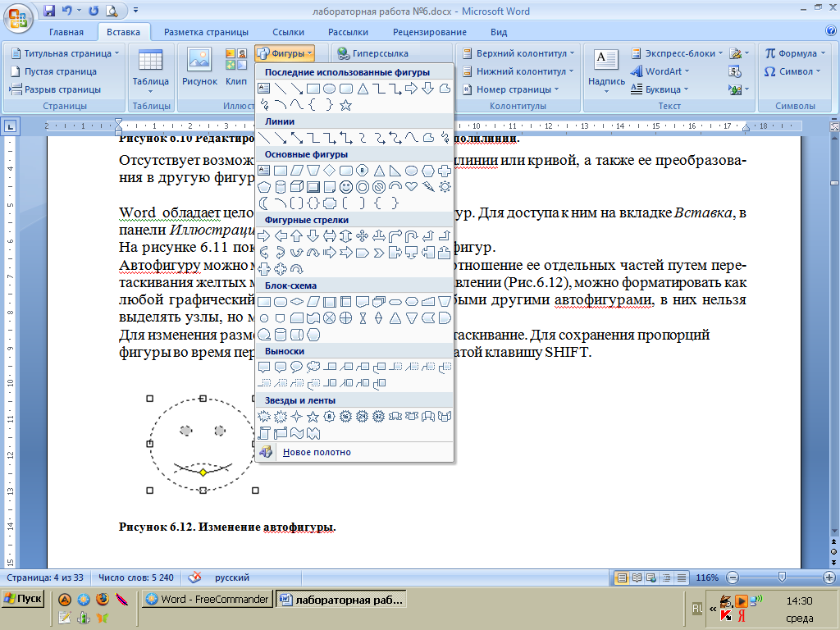The width and height of the screenshot is (840, 630).
Task: Choose the four-way arrow in Фигурные стрелки
Action: (x=363, y=235)
